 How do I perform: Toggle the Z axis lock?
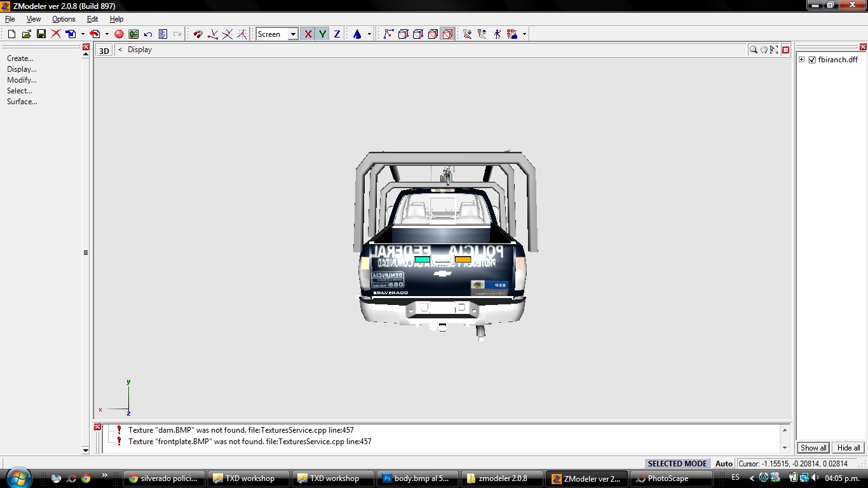[337, 34]
